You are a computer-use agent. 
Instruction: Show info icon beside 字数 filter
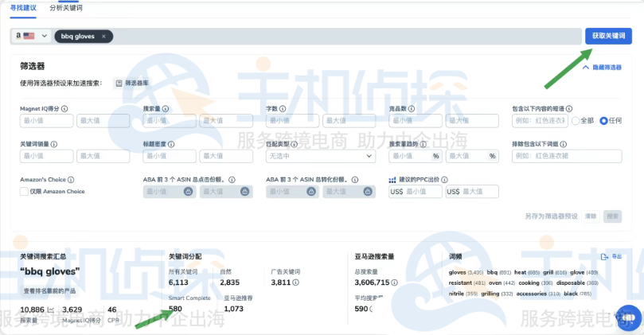(x=283, y=109)
